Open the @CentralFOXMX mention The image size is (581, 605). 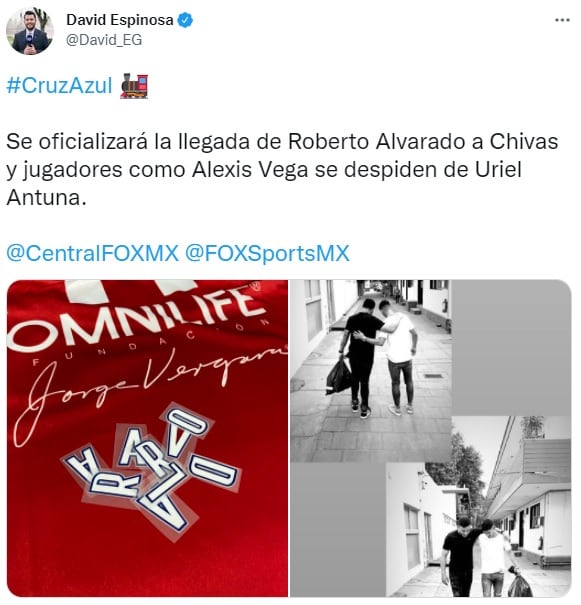[x=93, y=253]
